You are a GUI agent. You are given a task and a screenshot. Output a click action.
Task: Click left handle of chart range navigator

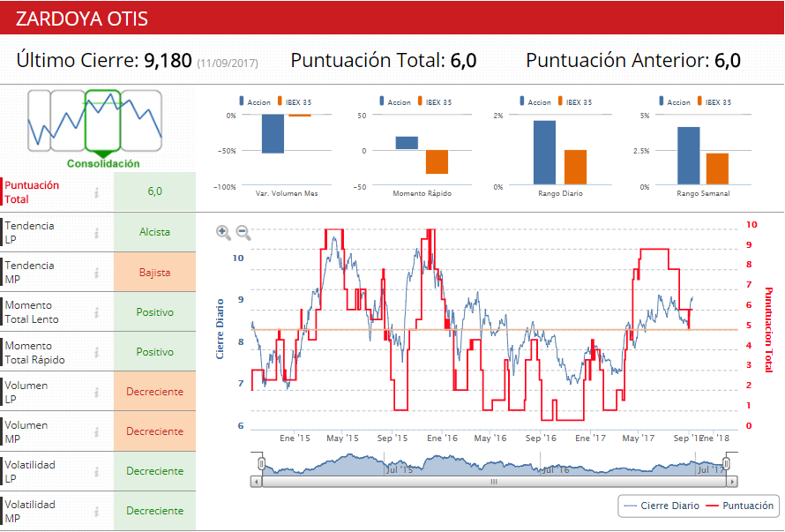click(x=261, y=463)
